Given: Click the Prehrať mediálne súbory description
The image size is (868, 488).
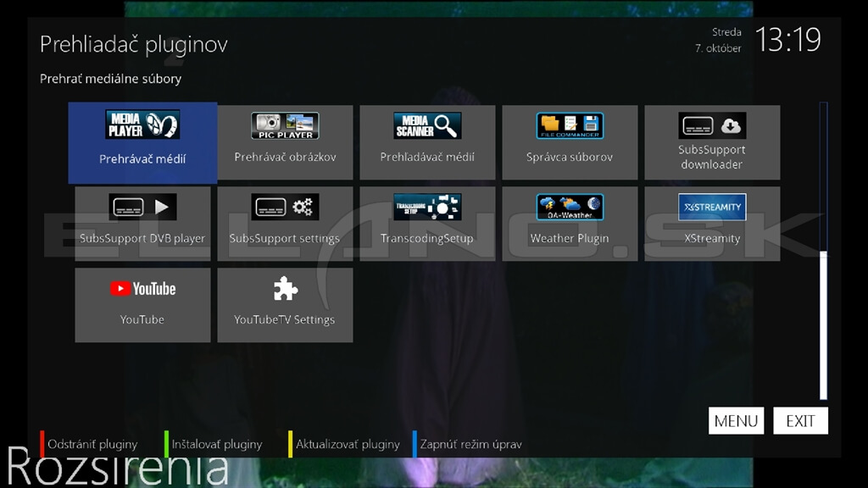Looking at the screenshot, I should click(x=111, y=79).
